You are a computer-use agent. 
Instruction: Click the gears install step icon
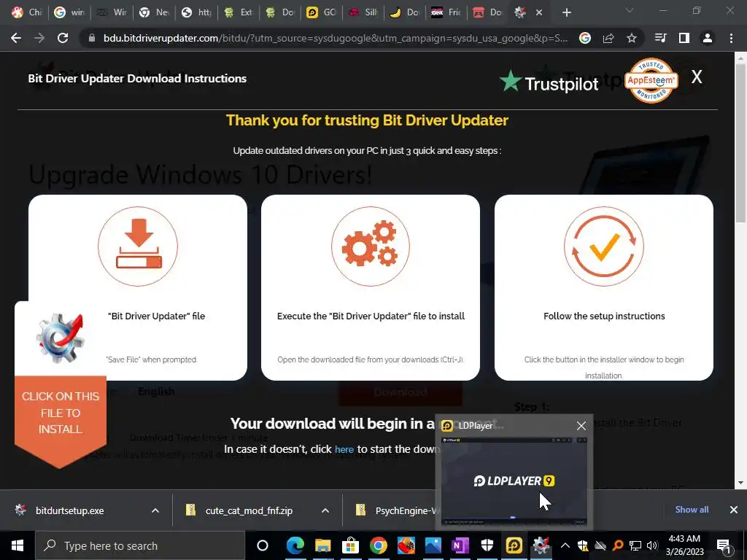tap(371, 246)
